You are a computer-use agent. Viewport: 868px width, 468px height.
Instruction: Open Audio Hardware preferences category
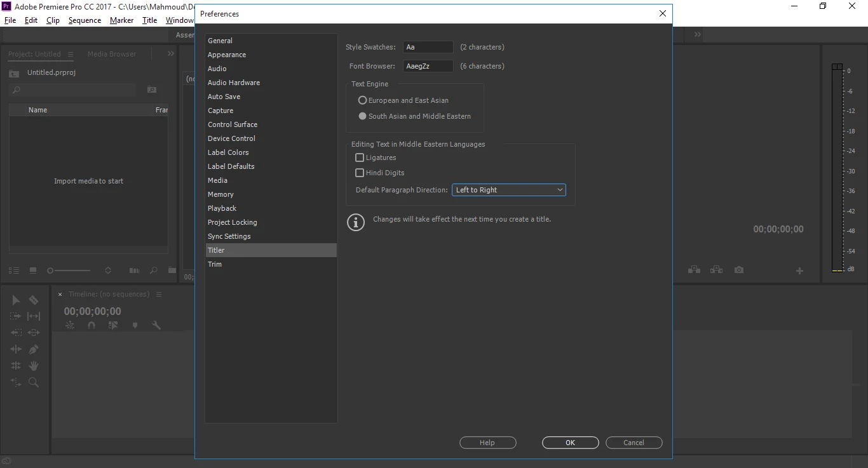(271, 83)
